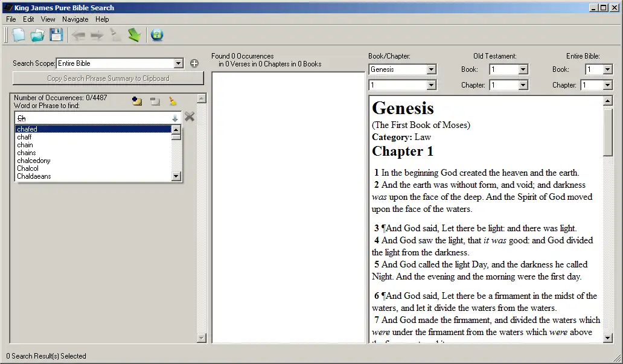
Task: Click '0 Search Result(s) Selected' in status bar
Action: click(x=46, y=356)
